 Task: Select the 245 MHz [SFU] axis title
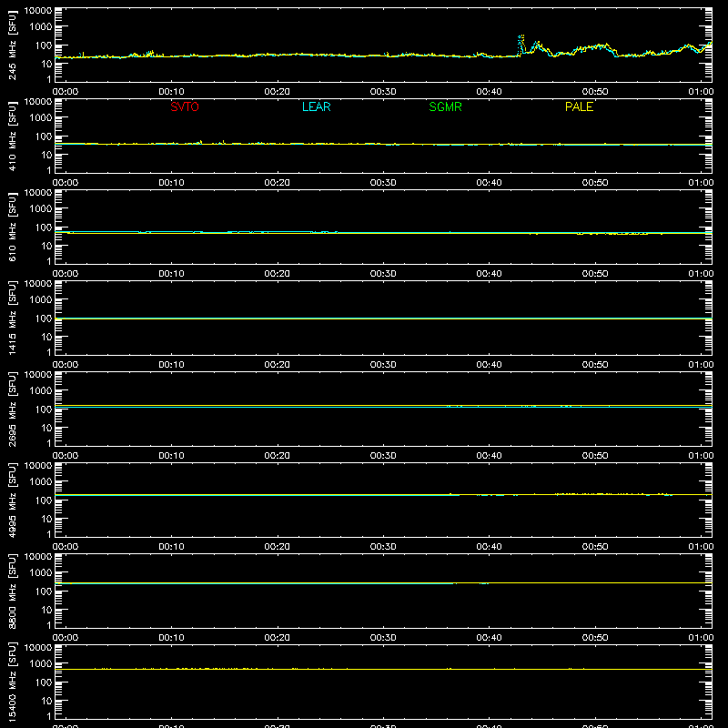point(13,45)
